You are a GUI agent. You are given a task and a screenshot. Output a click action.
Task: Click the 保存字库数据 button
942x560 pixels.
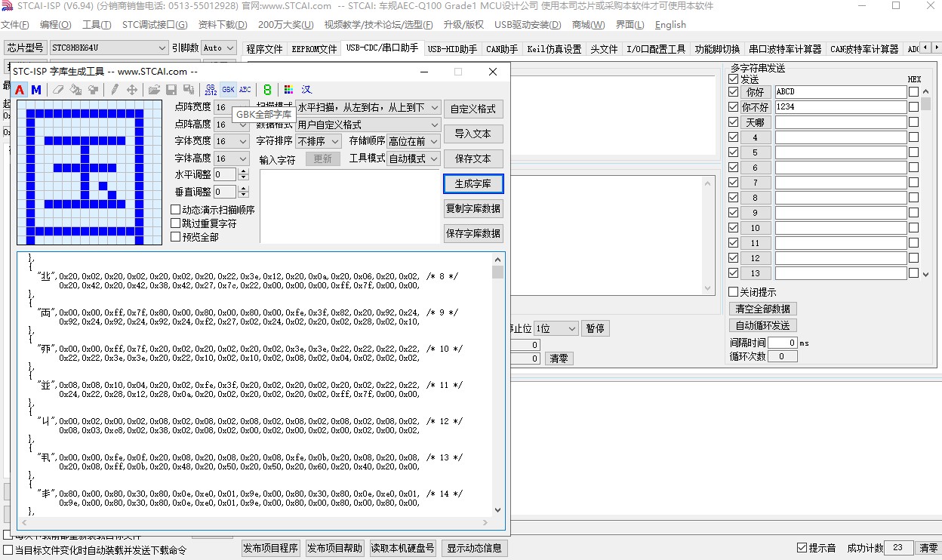(x=473, y=233)
